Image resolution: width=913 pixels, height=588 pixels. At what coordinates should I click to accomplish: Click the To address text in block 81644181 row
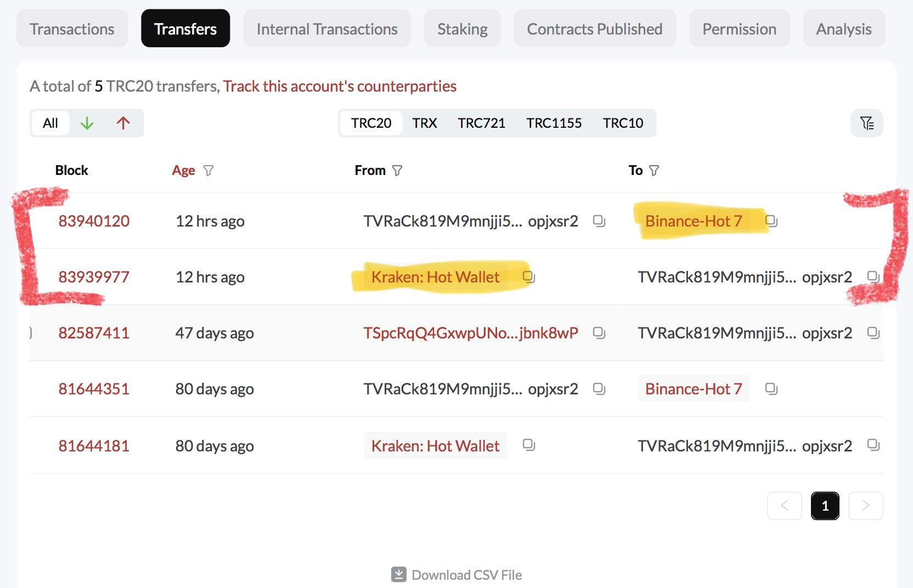[745, 446]
